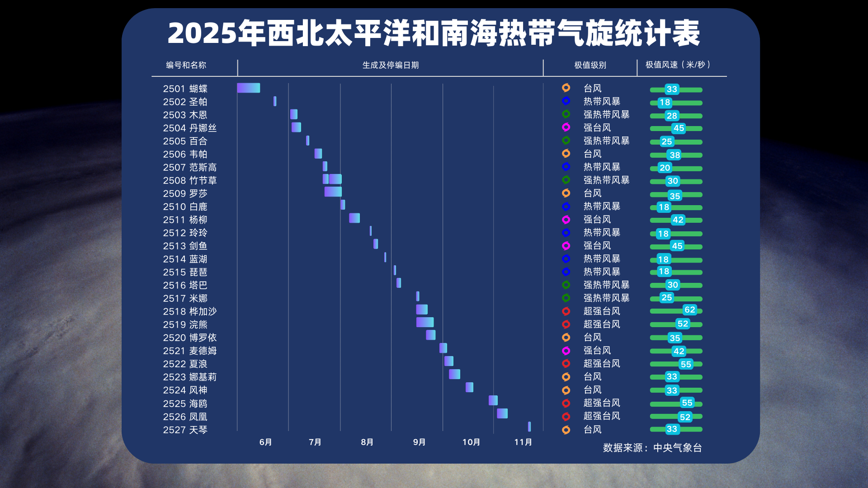Click the orange cyclone icon for 2527 天琴
The height and width of the screenshot is (488, 868).
click(x=566, y=430)
